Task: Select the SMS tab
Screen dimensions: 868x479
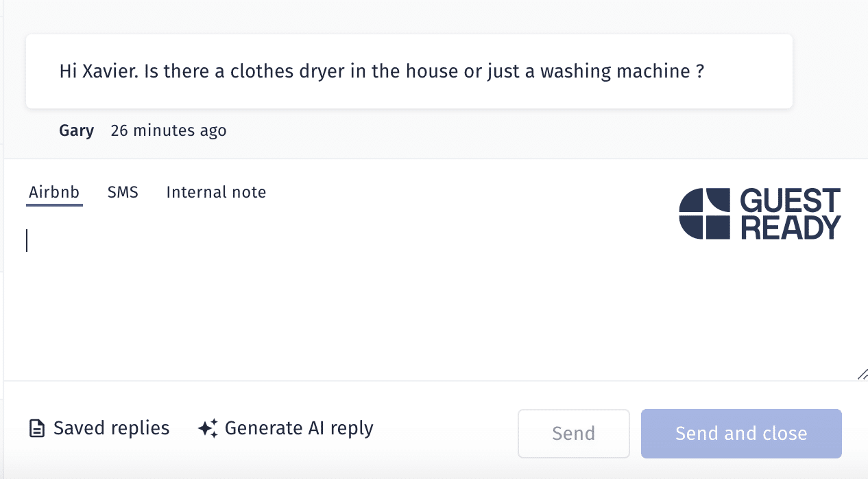Action: (123, 192)
